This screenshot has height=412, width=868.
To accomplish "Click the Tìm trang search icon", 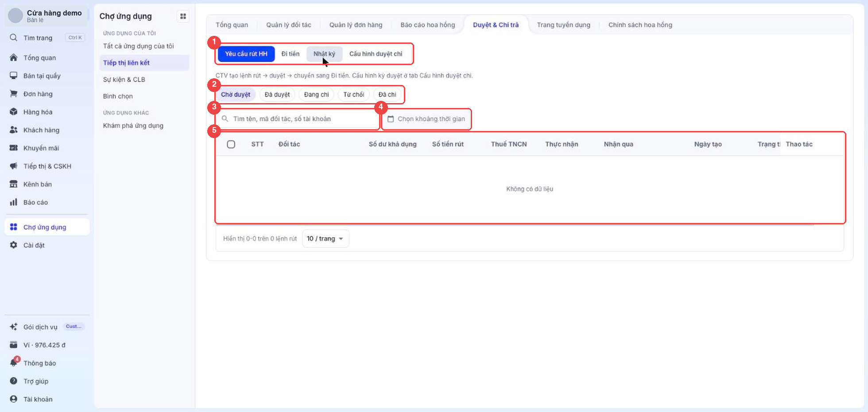I will tap(14, 38).
